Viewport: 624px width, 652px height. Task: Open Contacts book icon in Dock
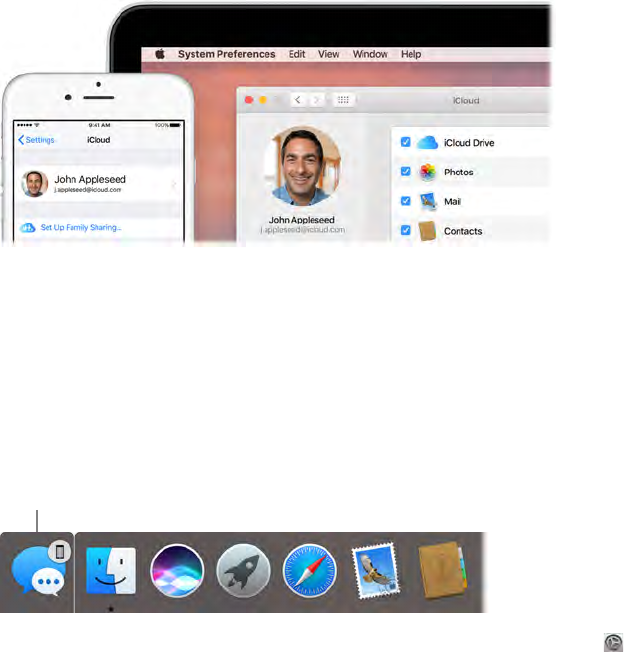click(442, 570)
